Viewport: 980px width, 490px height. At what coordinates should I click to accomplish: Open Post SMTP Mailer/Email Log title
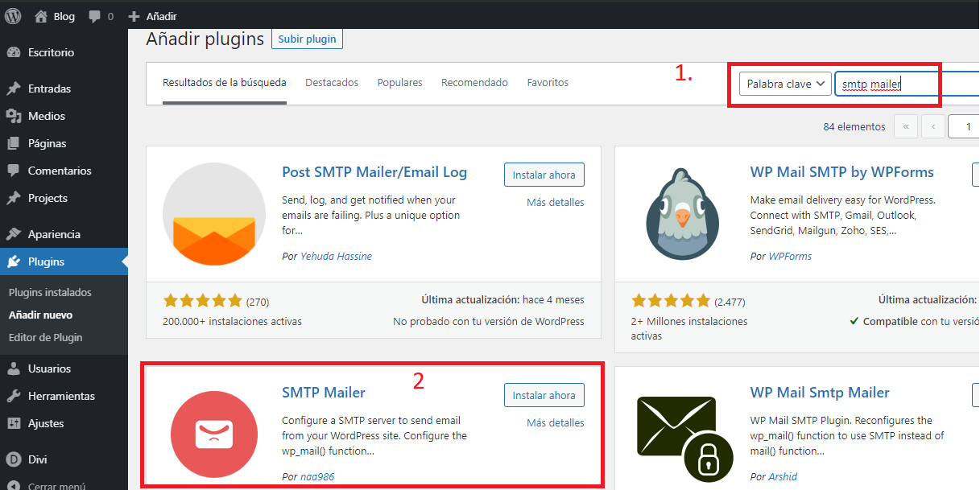[374, 172]
